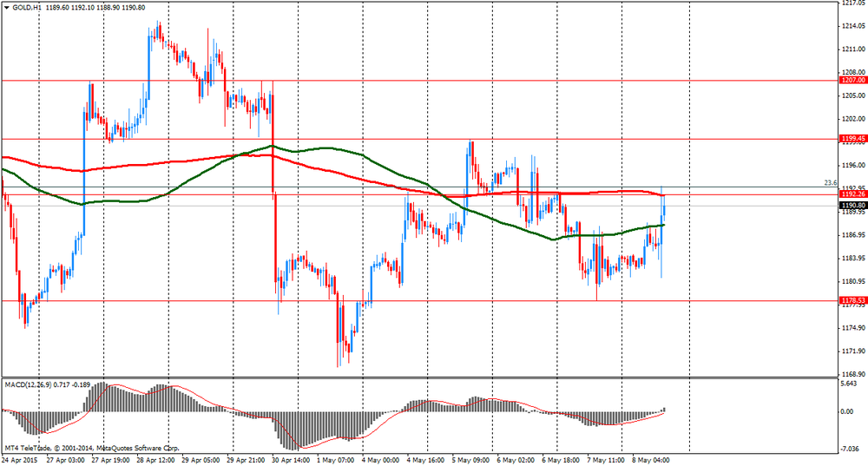The height and width of the screenshot is (466, 868).
Task: Click the 7 May 11:00 time label
Action: click(606, 460)
